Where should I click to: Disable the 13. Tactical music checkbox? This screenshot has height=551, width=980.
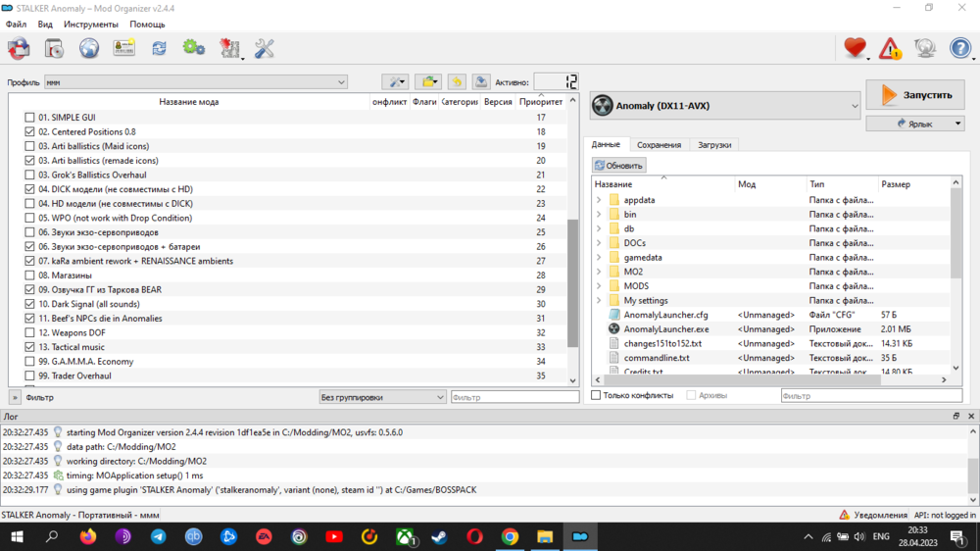point(29,347)
